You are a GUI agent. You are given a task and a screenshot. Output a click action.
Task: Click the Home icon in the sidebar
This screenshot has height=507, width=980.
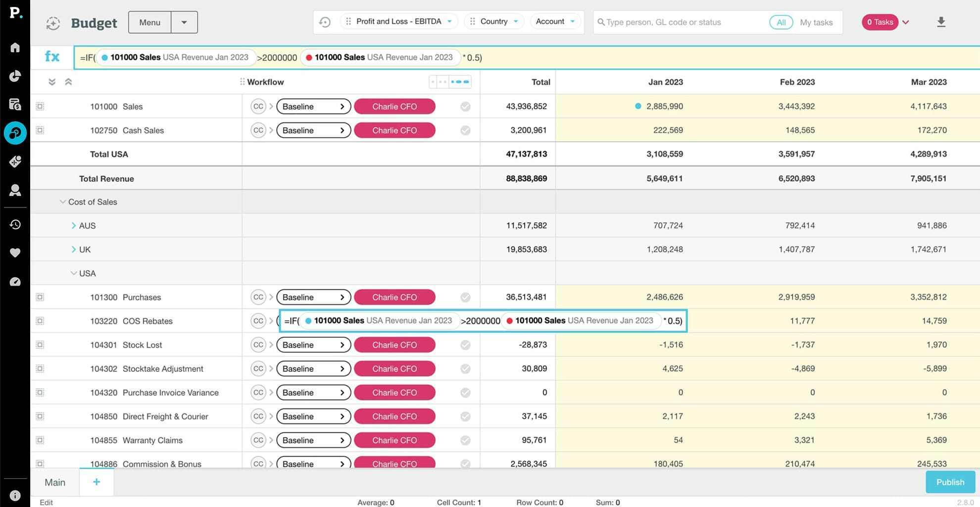[15, 48]
